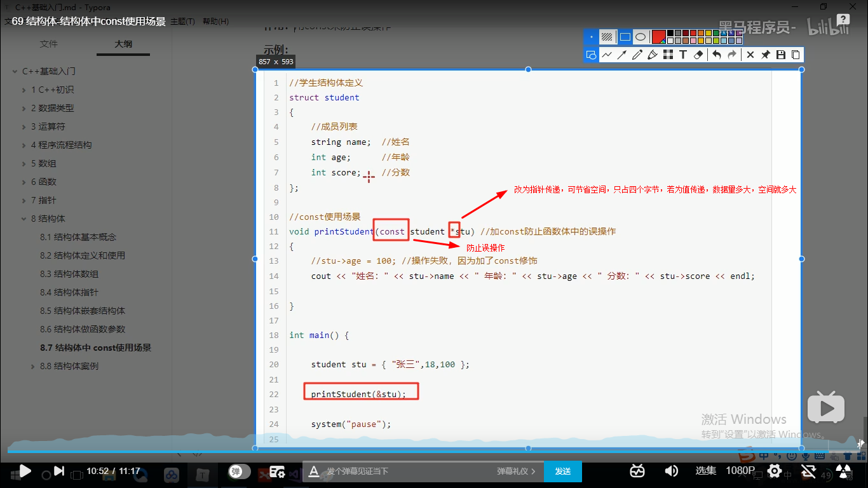Switch to the 大纲 sidebar tab
Viewport: 868px width, 488px height.
click(x=123, y=44)
